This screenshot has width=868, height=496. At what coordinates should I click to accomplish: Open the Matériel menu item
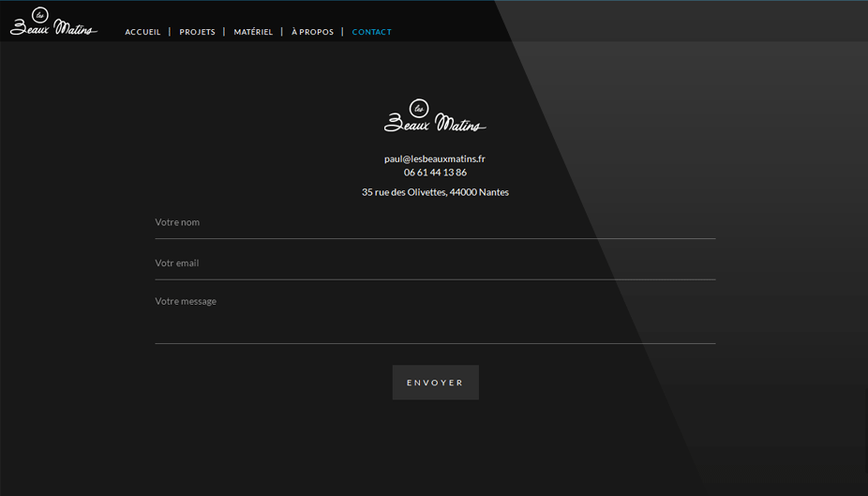pos(253,32)
